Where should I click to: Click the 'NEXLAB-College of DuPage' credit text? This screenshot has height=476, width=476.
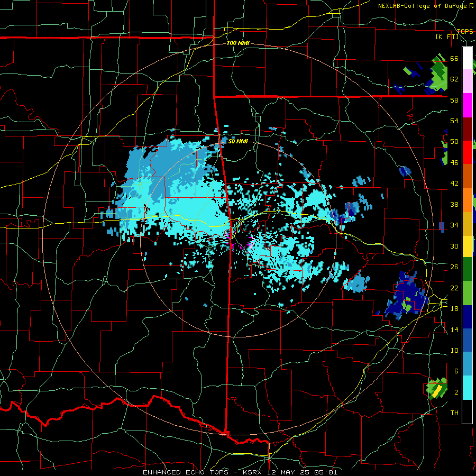coord(423,6)
